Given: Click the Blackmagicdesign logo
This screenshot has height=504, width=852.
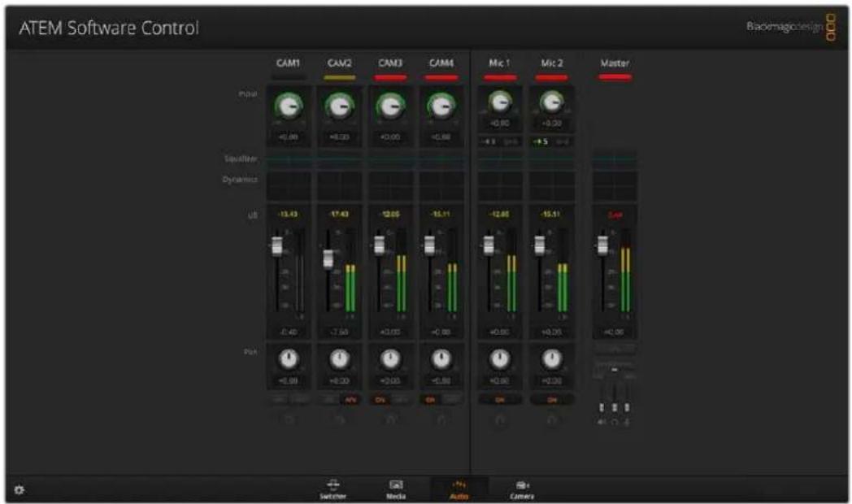Looking at the screenshot, I should point(790,26).
